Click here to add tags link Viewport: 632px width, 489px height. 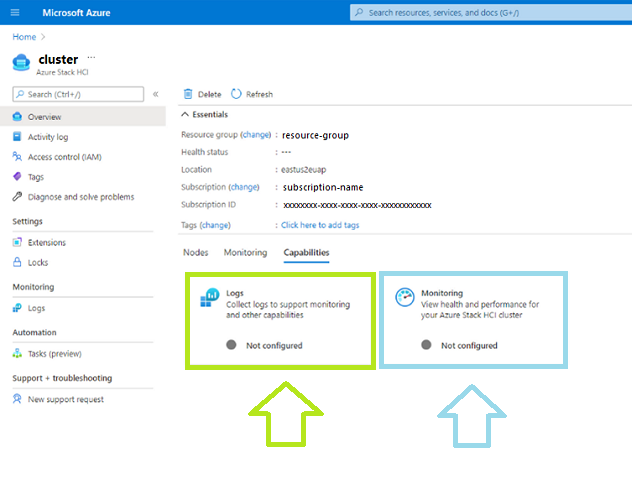point(320,225)
